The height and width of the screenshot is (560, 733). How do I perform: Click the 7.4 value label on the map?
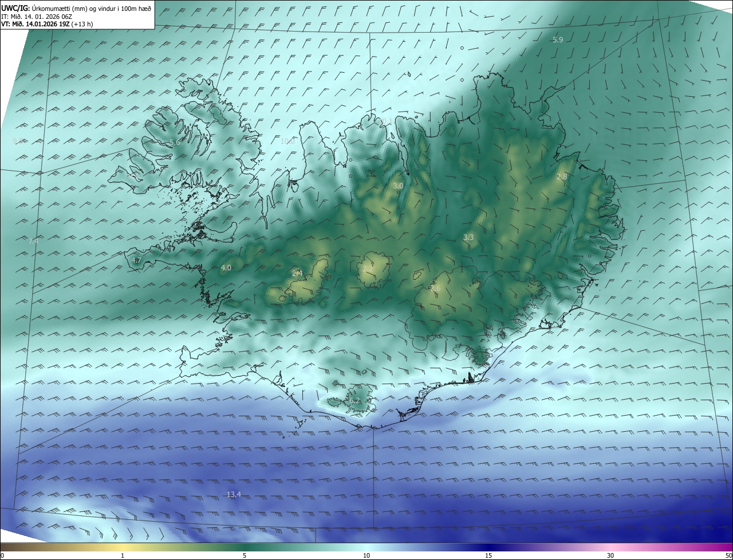click(33, 242)
